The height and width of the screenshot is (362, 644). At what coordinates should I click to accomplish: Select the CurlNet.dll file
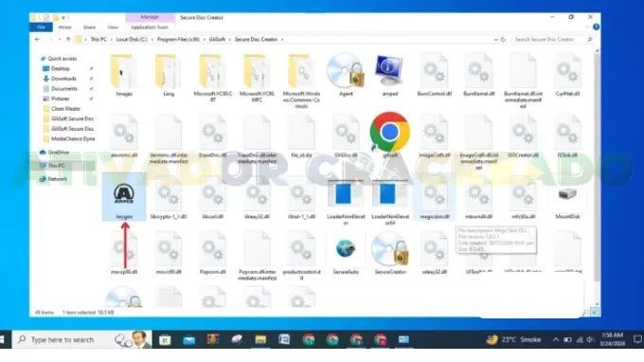click(567, 75)
